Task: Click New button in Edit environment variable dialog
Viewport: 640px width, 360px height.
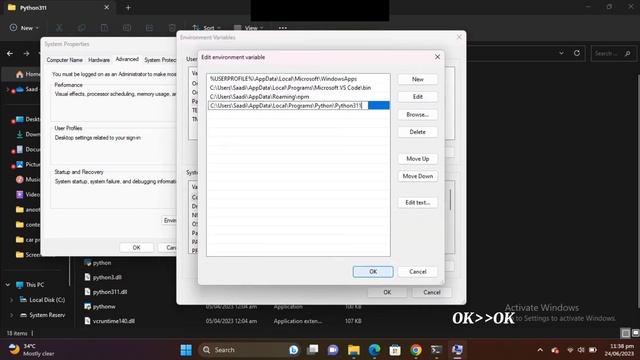Action: (x=417, y=79)
